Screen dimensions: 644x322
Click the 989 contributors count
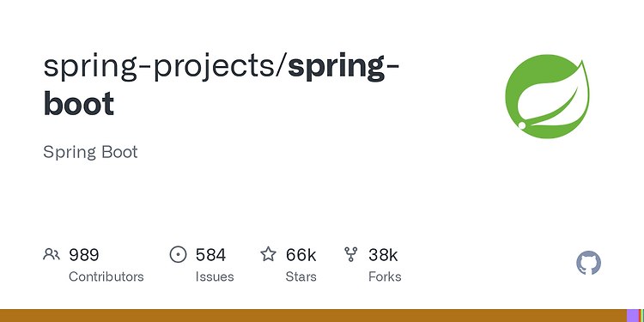coord(84,255)
